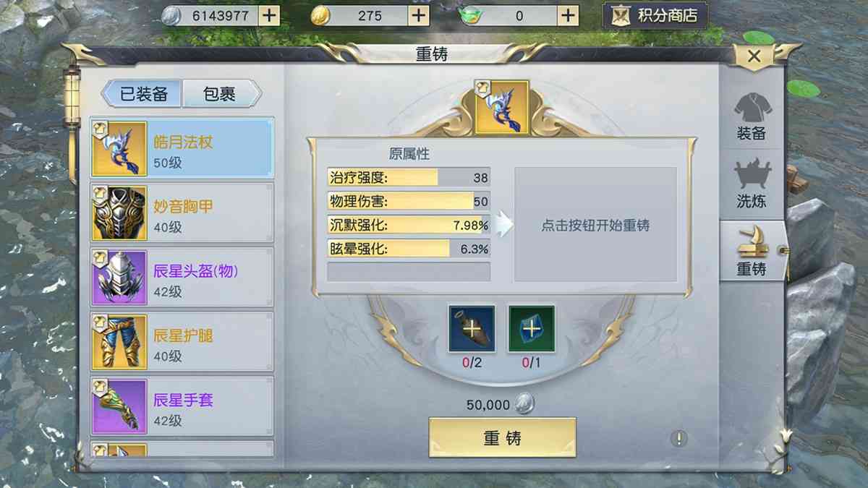This screenshot has height=488, width=868.
Task: Open the 洗炼 refining side tab
Action: (x=752, y=184)
